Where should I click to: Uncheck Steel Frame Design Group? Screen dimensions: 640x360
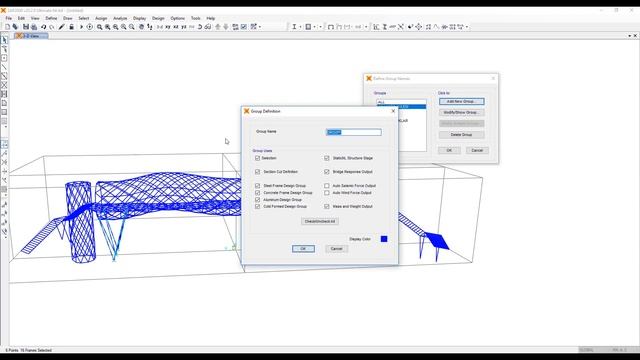(258, 186)
